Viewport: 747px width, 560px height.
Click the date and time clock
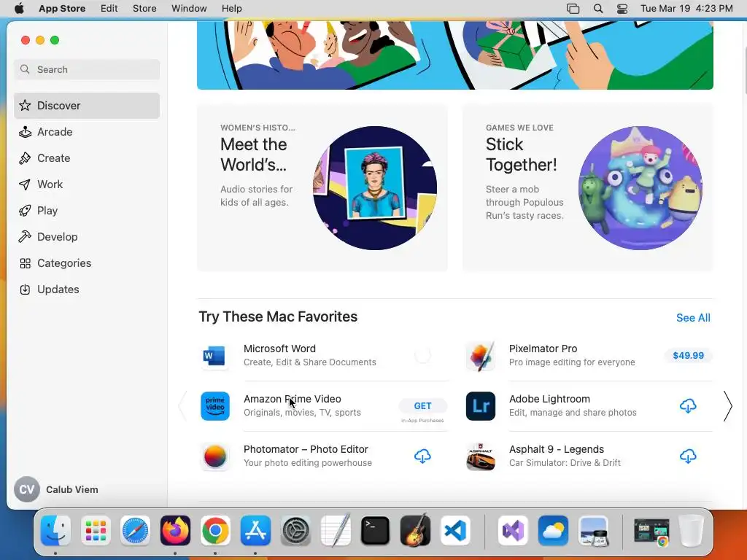686,9
